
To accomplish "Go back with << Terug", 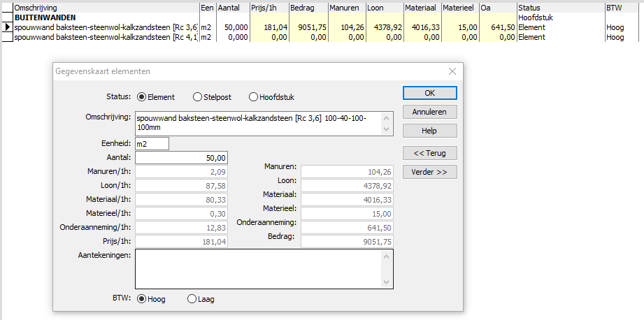I will click(429, 153).
